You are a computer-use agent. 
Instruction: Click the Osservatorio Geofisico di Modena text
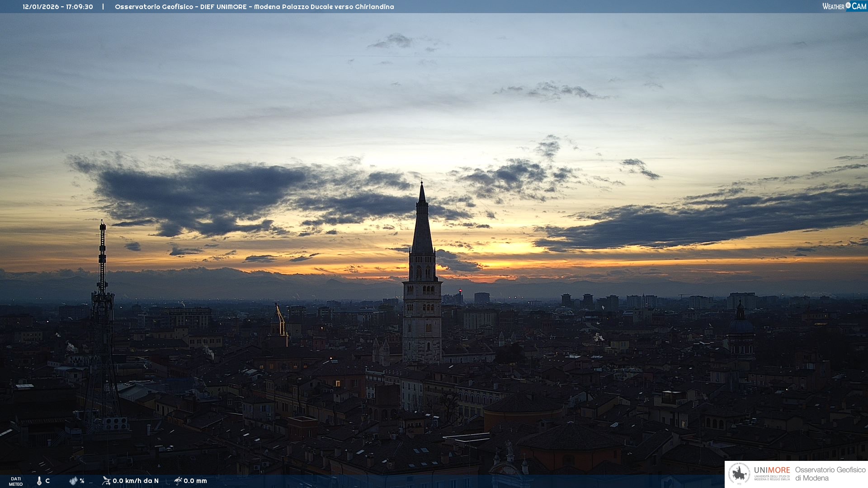[x=830, y=474]
